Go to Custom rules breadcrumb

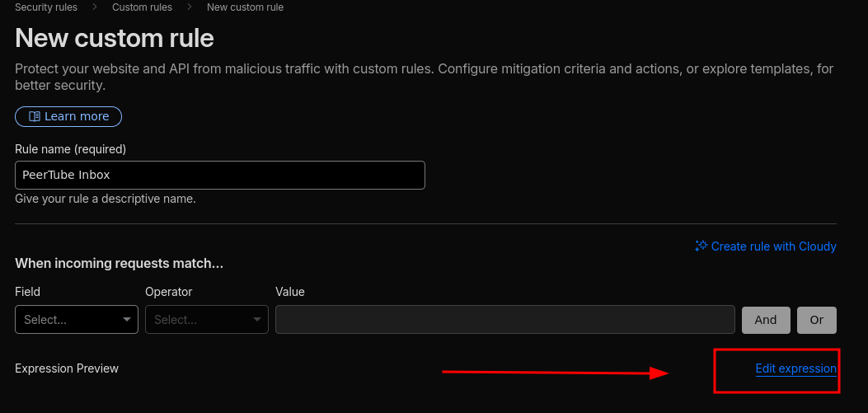142,7
